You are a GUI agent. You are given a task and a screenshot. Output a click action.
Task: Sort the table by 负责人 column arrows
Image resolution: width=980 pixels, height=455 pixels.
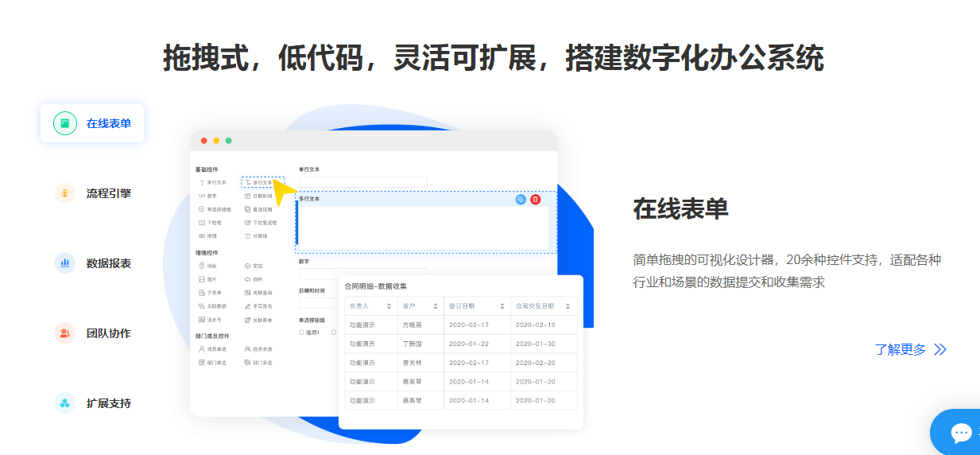pyautogui.click(x=389, y=306)
